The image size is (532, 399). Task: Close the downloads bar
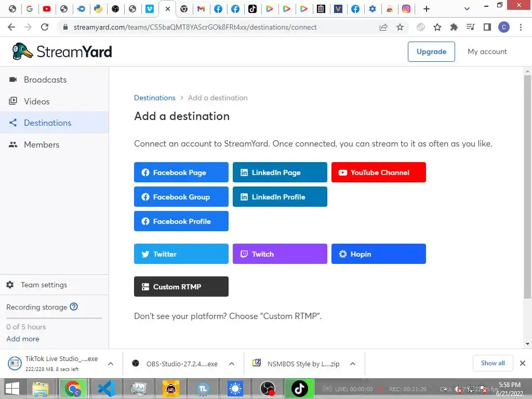click(x=523, y=363)
